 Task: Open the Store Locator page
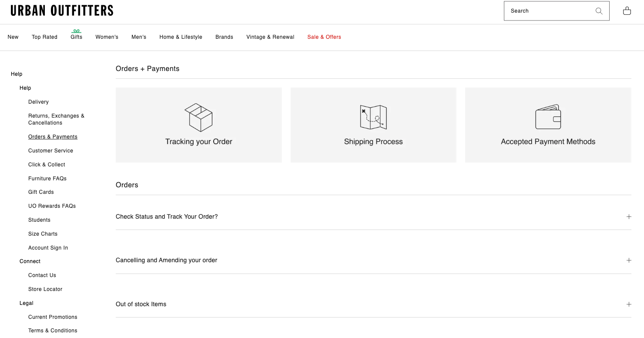[x=45, y=289]
